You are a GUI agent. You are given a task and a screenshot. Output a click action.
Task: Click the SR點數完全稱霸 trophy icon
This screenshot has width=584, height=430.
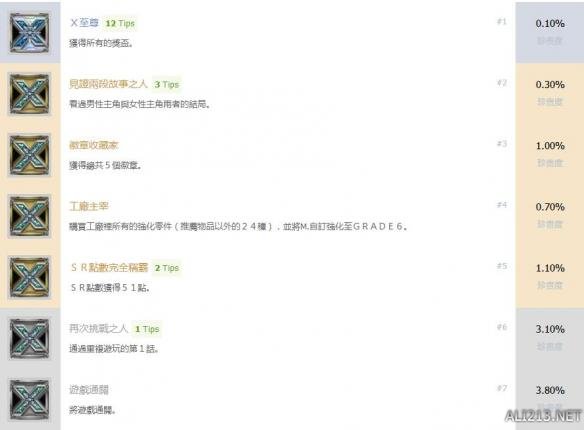(29, 277)
